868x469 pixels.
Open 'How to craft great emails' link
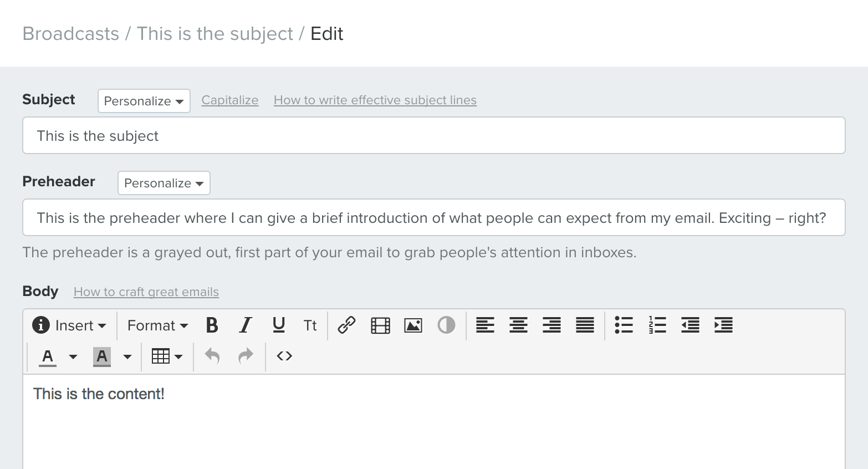tap(146, 292)
